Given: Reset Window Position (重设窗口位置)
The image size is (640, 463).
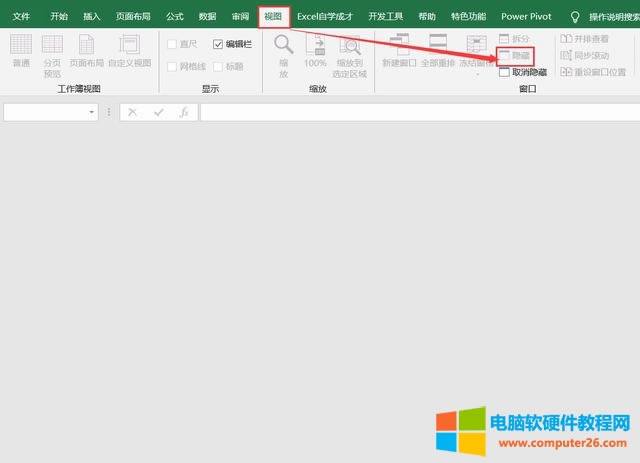Looking at the screenshot, I should pos(593,72).
